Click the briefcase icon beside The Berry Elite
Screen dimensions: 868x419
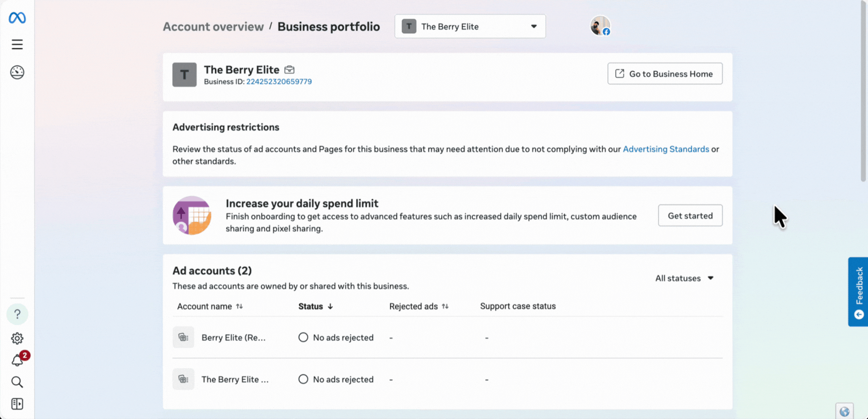tap(289, 69)
